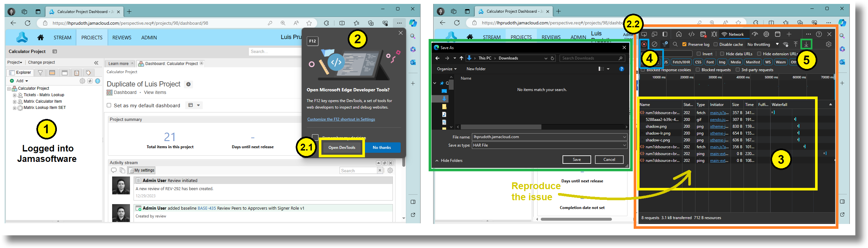868x248 pixels.
Task: Select the Fetch/XHR filter chip
Action: 681,62
